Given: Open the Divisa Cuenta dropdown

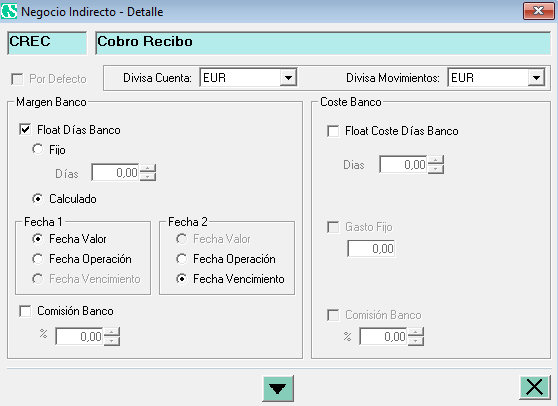Looking at the screenshot, I should pyautogui.click(x=288, y=78).
